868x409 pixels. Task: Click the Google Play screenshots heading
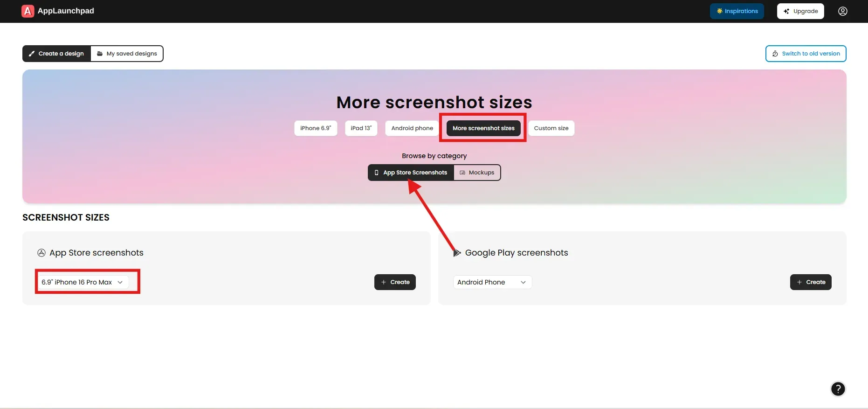[517, 253]
